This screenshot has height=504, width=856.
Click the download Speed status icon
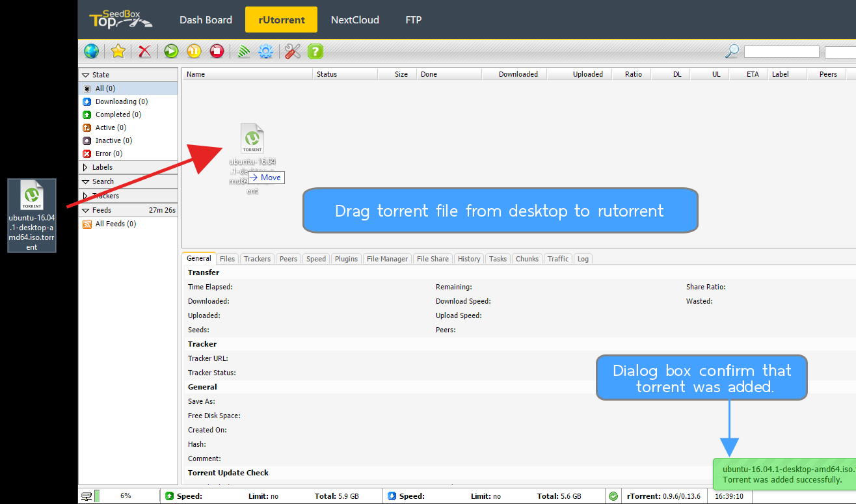[x=392, y=496]
